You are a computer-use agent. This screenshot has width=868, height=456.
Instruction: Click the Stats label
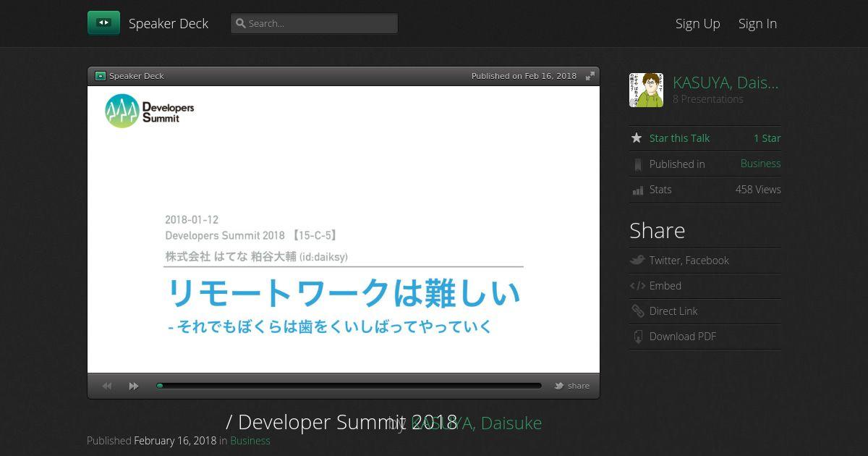[660, 190]
